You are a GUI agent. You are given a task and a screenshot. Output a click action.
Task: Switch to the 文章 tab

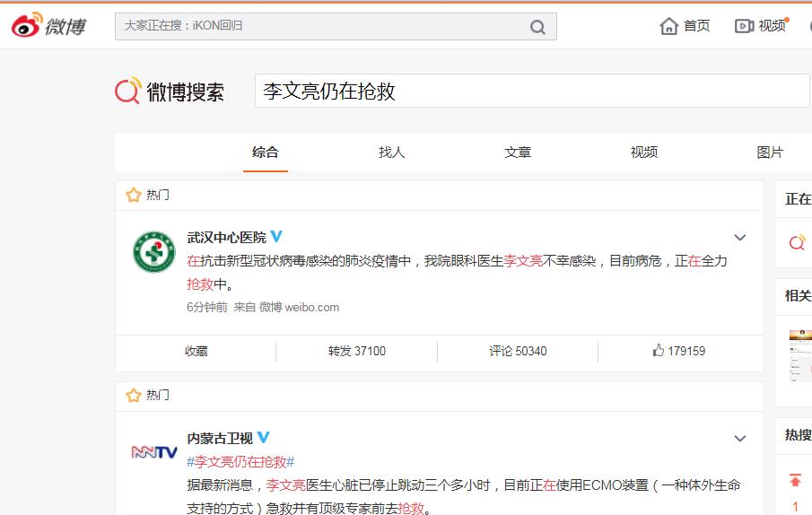[518, 153]
